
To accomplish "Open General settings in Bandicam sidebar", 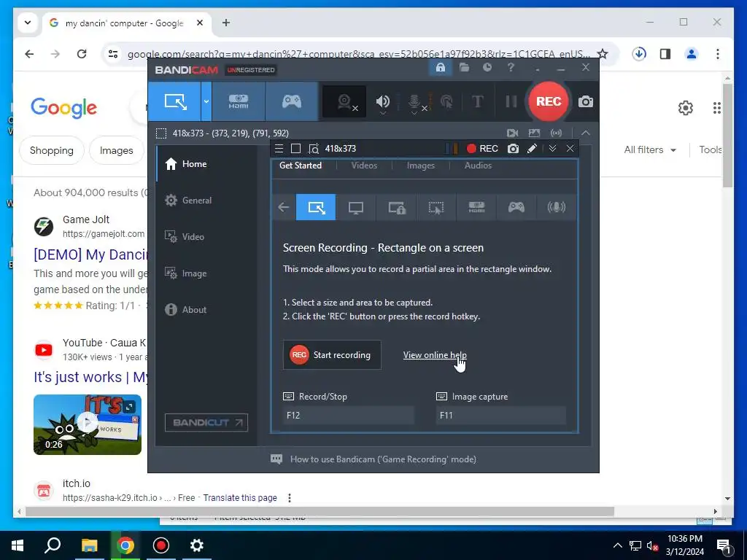I will [x=206, y=201].
